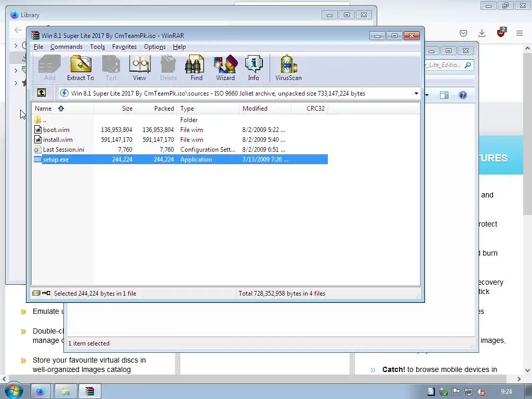The height and width of the screenshot is (399, 532).
Task: Open the Help menu
Action: [179, 47]
